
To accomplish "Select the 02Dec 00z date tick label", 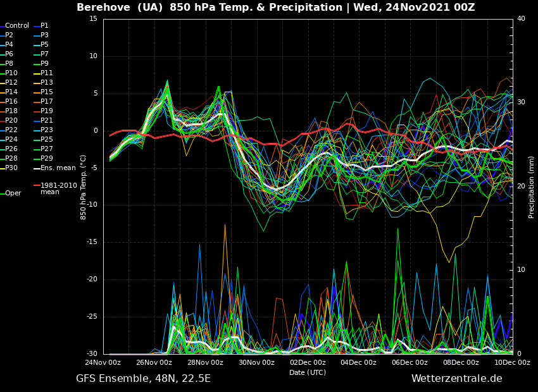I will (x=308, y=363).
